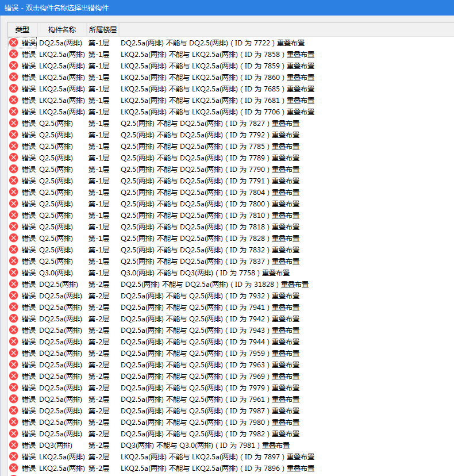Click component name DQ2.5(两排) in 第-2层 row
Image resolution: width=454 pixels, height=476 pixels.
pos(59,284)
